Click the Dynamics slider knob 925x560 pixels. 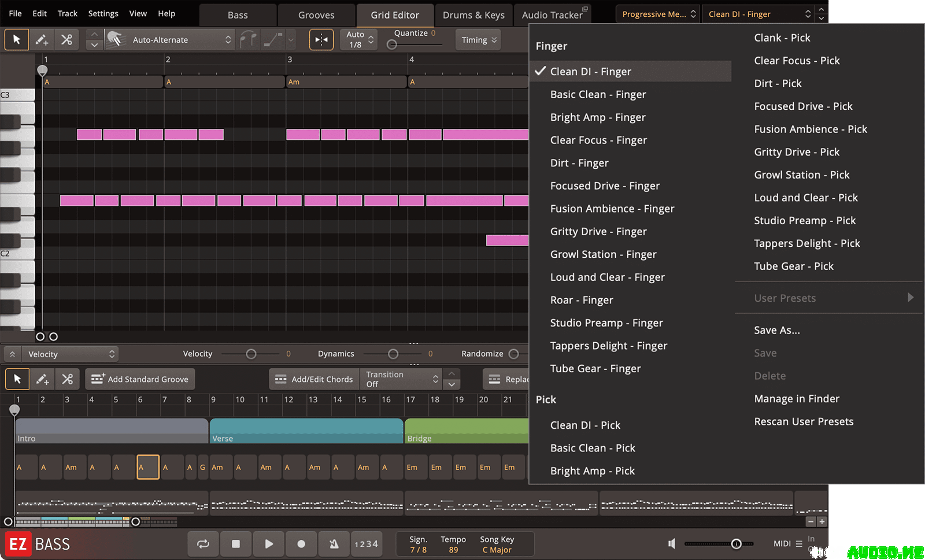393,354
